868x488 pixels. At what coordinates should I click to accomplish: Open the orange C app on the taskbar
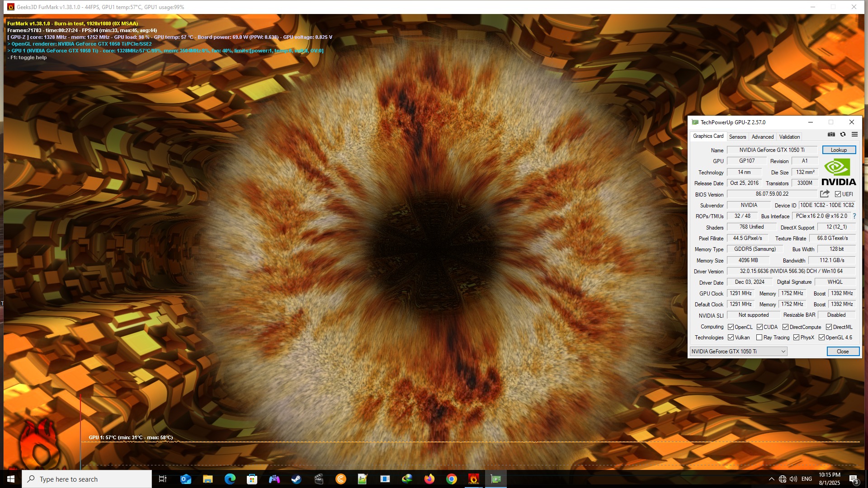[340, 479]
